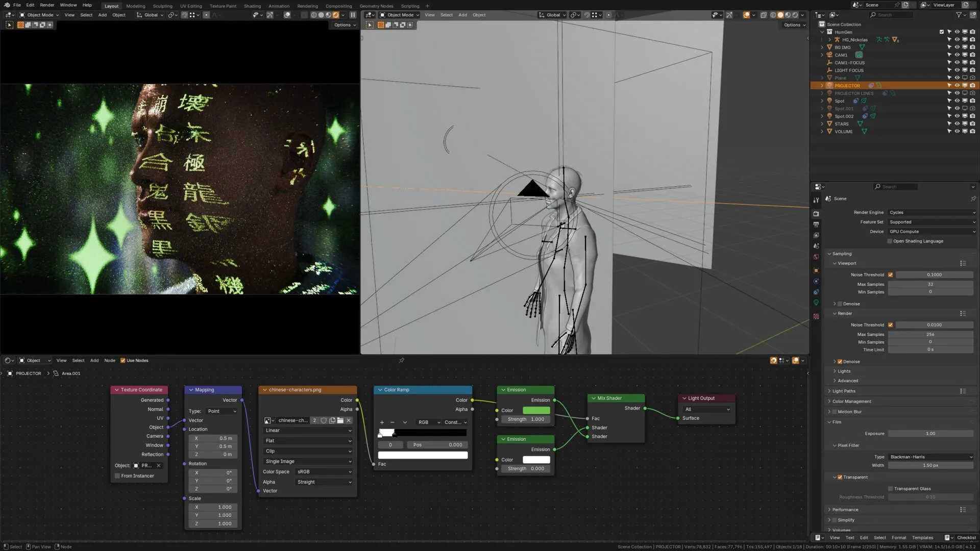Open the text editor Templates menu
The height and width of the screenshot is (551, 980).
click(922, 538)
